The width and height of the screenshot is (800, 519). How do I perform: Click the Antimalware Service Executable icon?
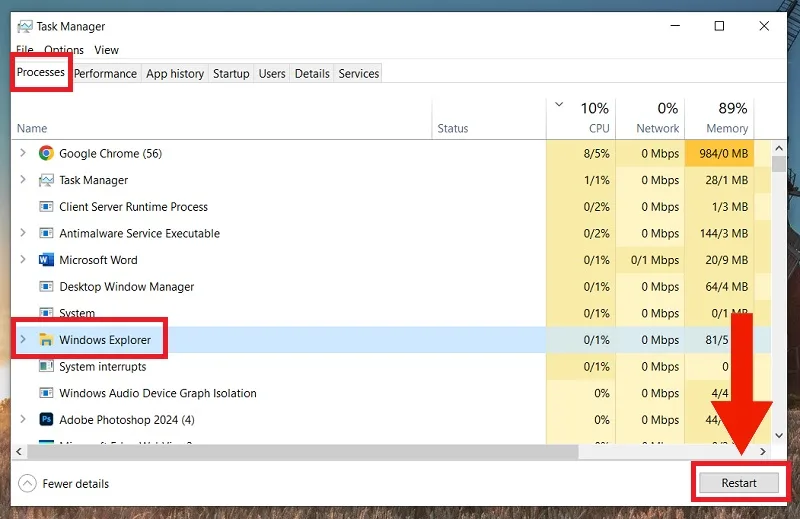click(x=46, y=233)
